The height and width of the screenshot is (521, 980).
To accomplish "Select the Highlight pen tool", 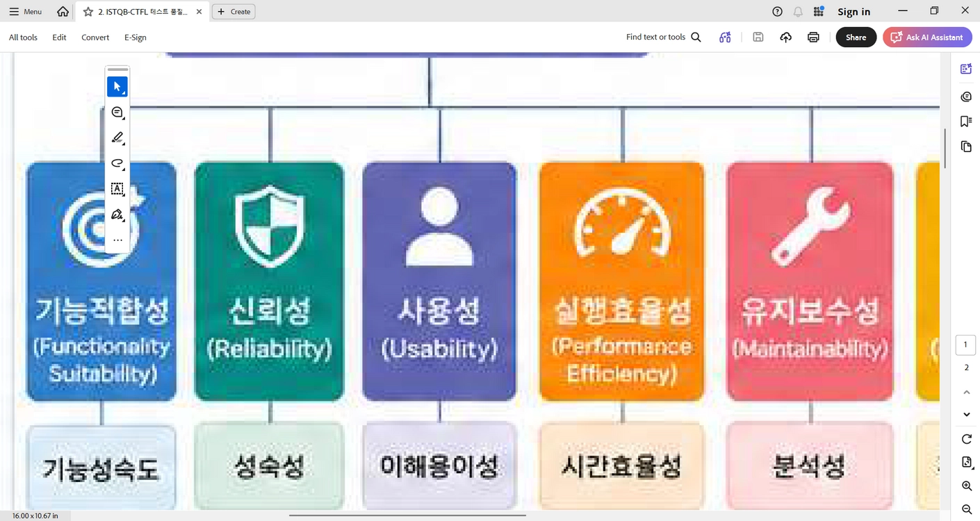I will (x=117, y=138).
